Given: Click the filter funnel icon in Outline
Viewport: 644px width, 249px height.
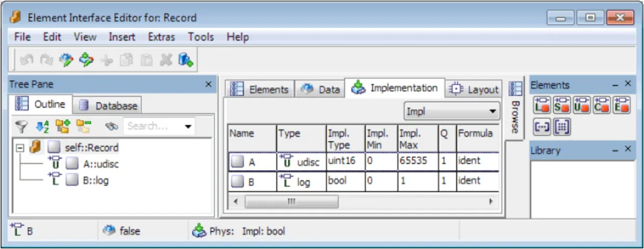Looking at the screenshot, I should (x=21, y=126).
